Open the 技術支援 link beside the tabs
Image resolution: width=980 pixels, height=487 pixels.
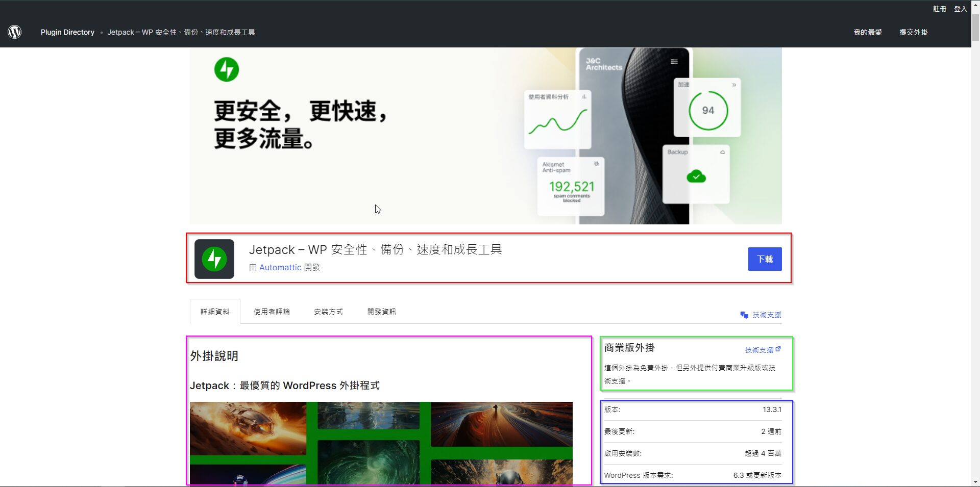[x=767, y=315]
